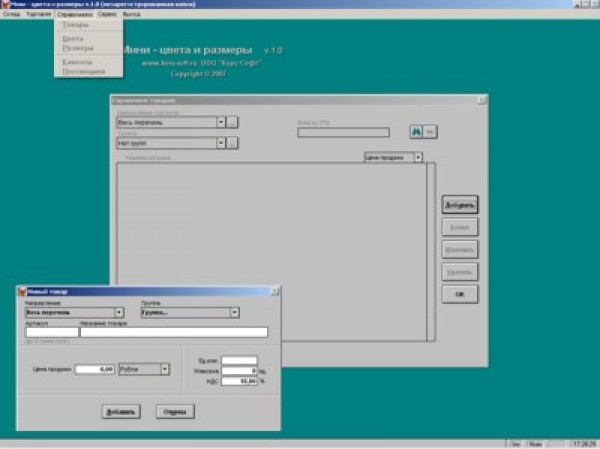
Task: Click the small button next to the binoculars
Action: 431,131
